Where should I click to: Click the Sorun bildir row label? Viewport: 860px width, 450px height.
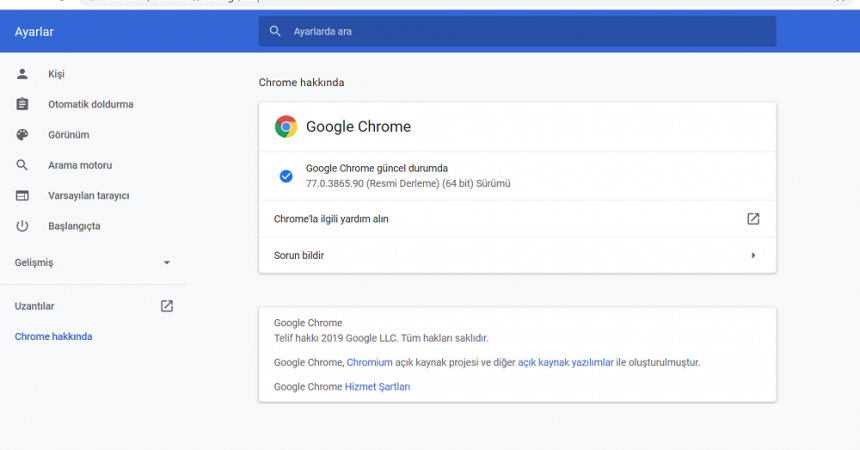pos(299,255)
